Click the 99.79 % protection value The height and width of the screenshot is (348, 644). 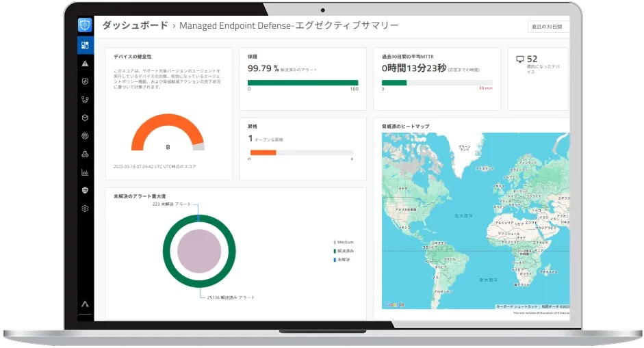pos(263,68)
